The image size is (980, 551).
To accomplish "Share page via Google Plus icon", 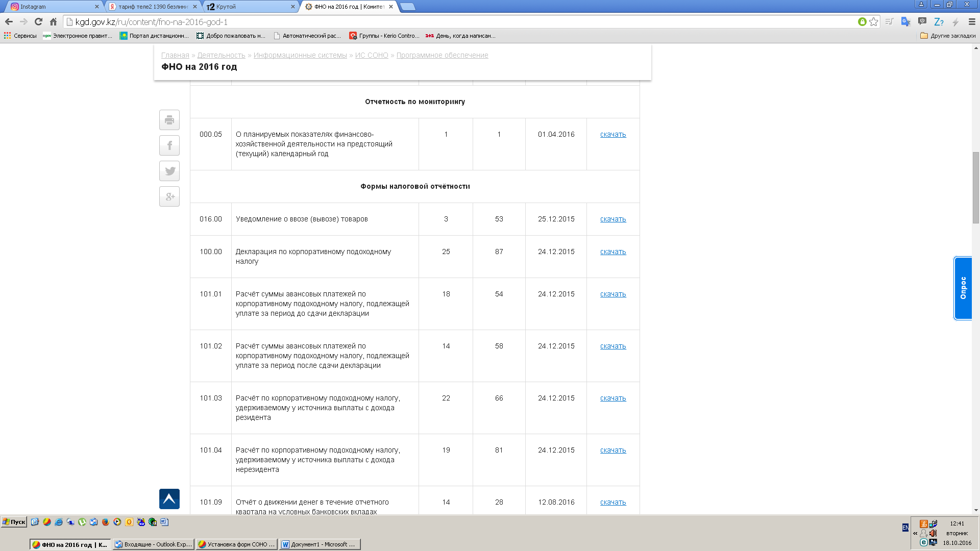I will 169,196.
